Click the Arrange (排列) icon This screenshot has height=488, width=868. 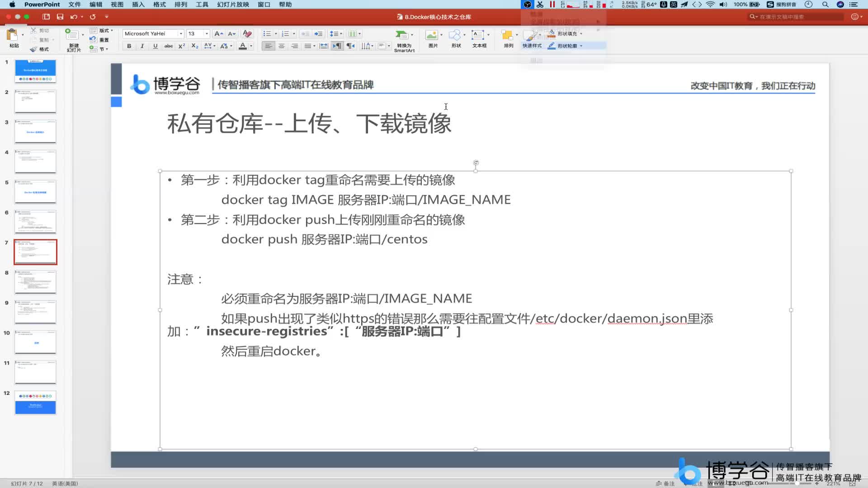pyautogui.click(x=507, y=35)
